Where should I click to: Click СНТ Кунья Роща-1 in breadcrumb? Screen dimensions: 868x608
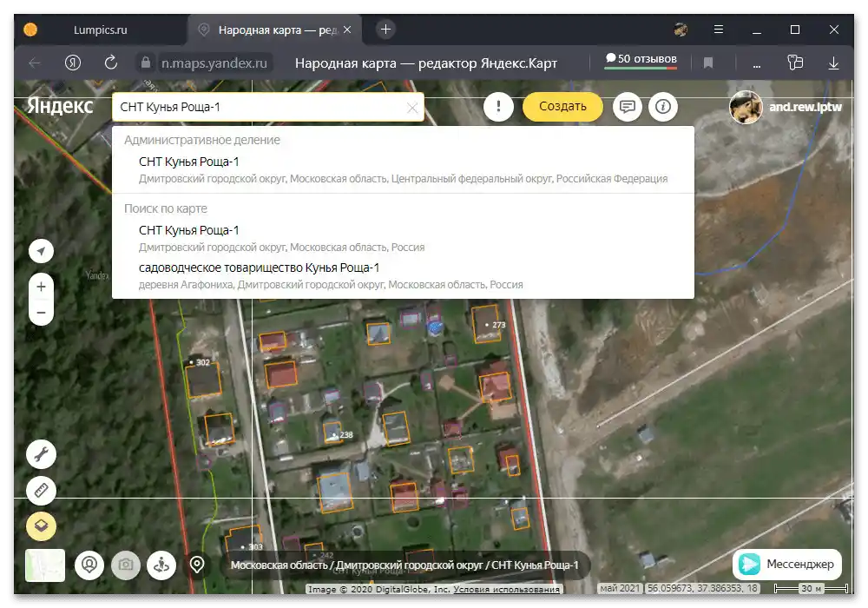coord(535,565)
